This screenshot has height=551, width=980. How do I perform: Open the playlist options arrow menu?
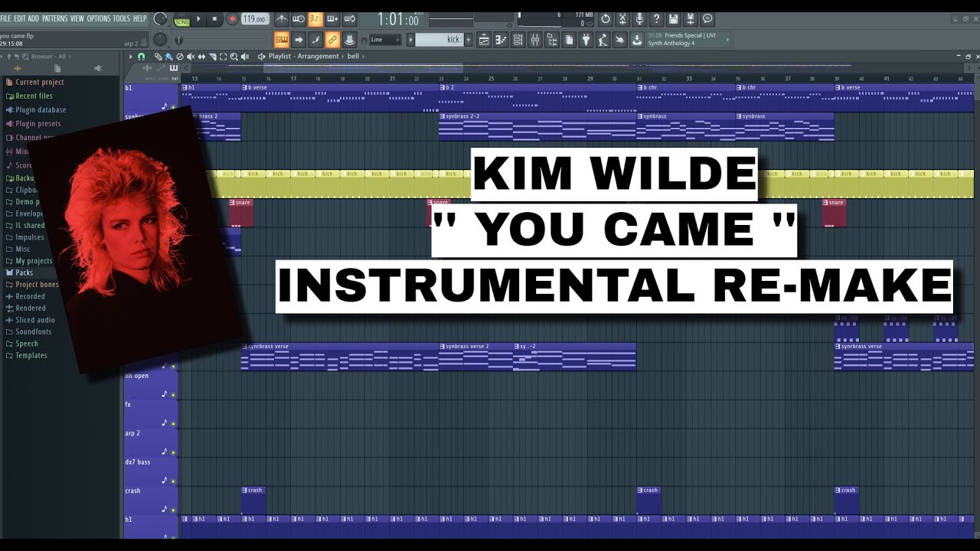pos(131,57)
